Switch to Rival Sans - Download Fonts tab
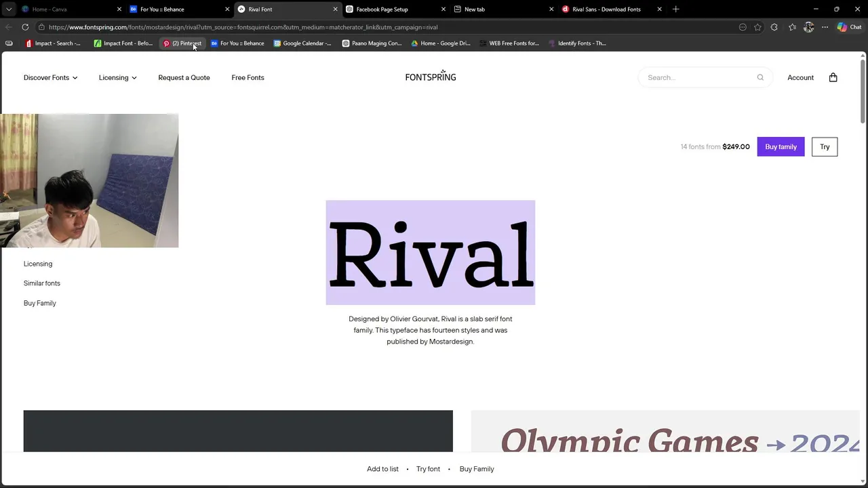 point(610,9)
